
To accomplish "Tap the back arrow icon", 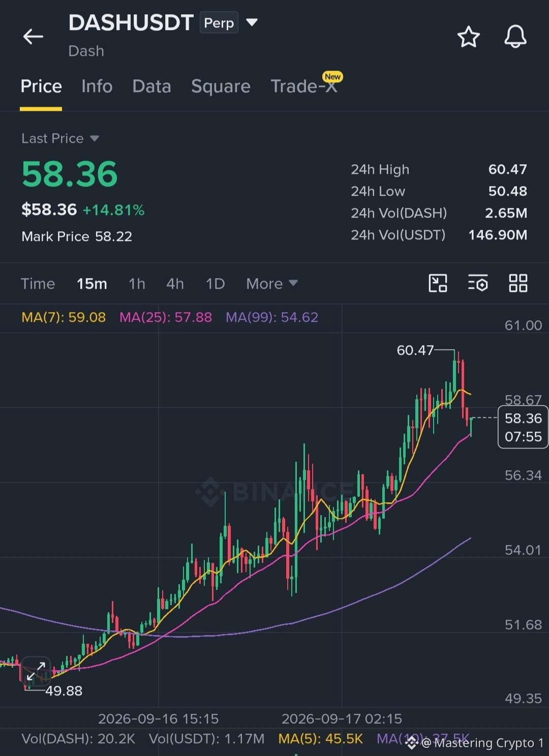I will 33,37.
